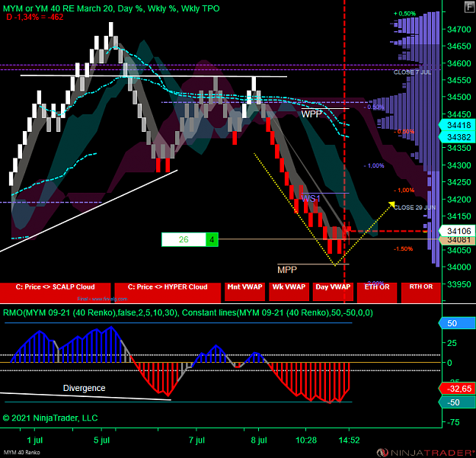Click the yellow arrowhead of projection line

pos(391,203)
